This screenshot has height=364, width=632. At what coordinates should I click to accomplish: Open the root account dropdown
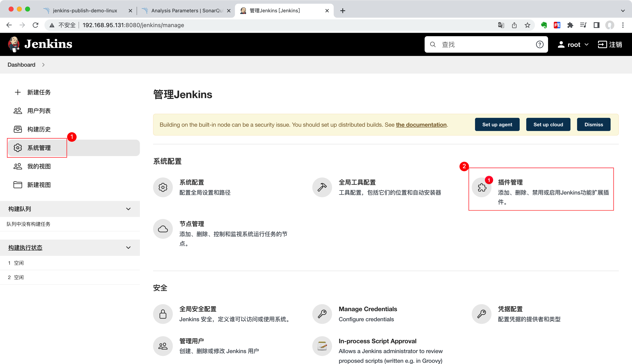(x=574, y=44)
